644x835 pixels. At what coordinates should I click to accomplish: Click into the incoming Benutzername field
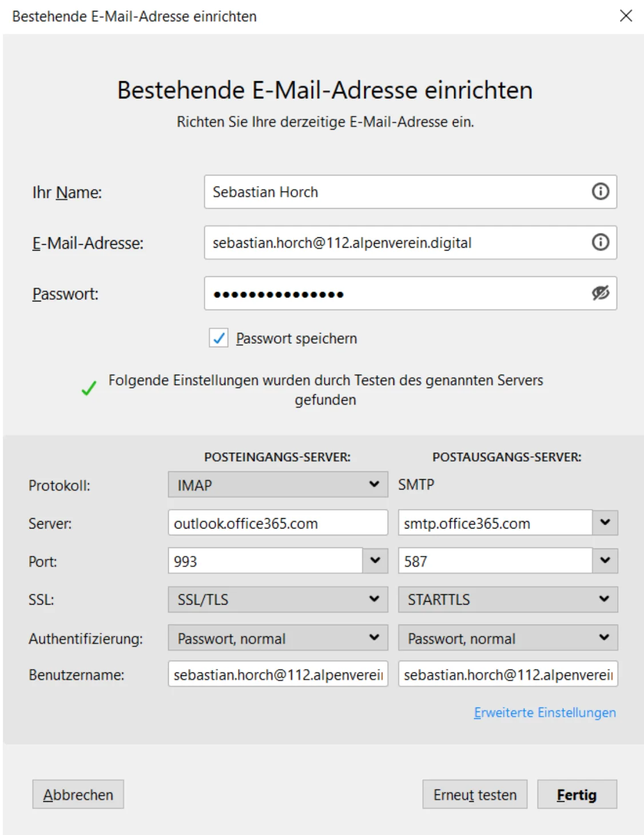click(278, 674)
